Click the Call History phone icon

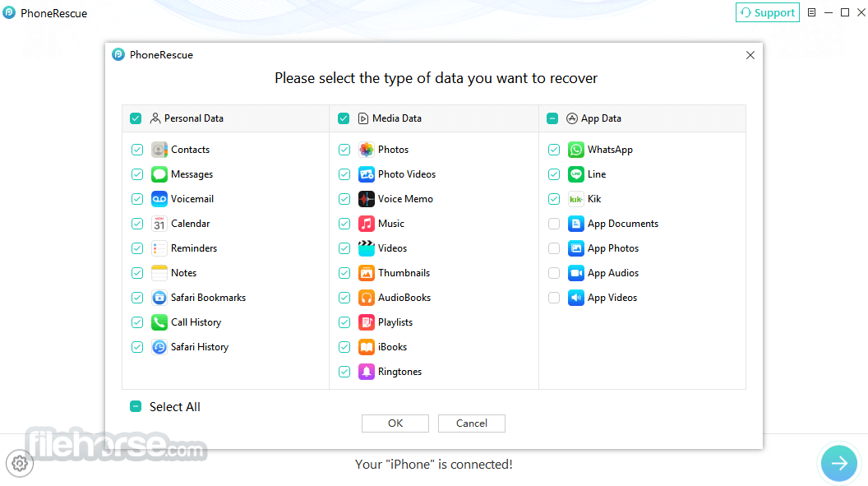coord(159,322)
